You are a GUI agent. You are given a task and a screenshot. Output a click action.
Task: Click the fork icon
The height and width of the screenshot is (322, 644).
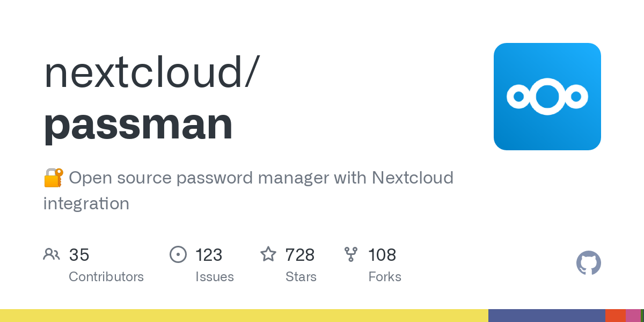(x=351, y=254)
